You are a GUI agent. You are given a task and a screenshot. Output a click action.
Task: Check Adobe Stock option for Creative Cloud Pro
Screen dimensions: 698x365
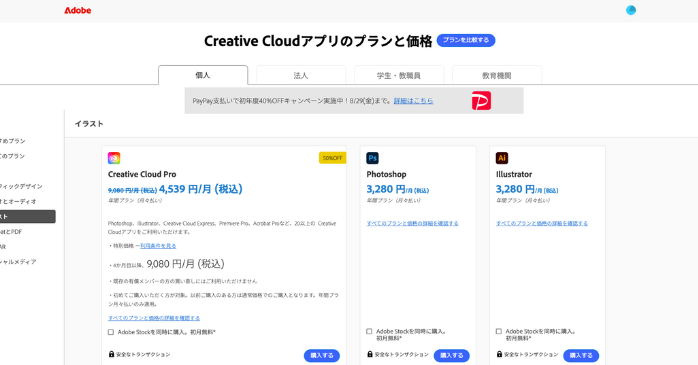click(111, 332)
